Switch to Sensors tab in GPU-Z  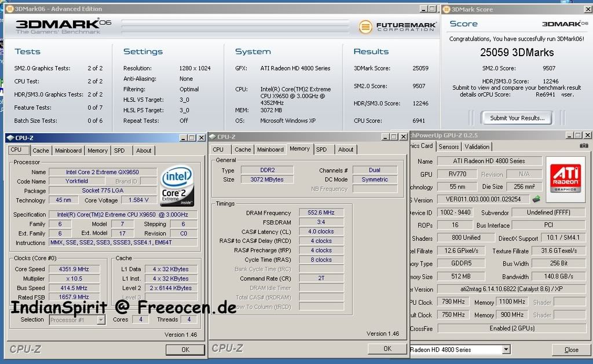(449, 146)
